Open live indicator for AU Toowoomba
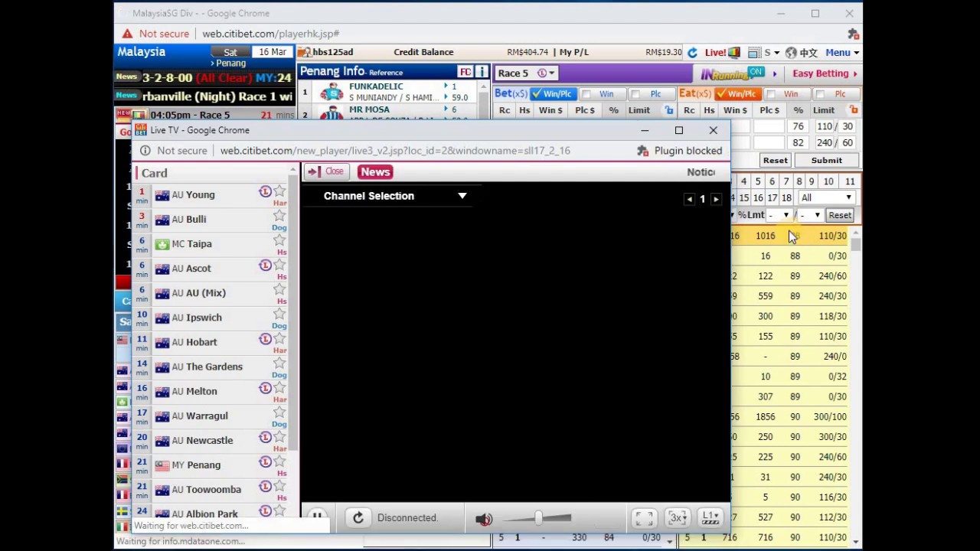This screenshot has height=551, width=980. pos(265,486)
